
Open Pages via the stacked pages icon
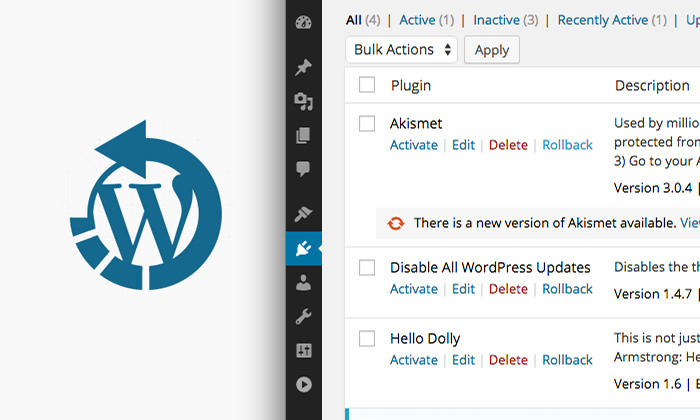click(303, 135)
